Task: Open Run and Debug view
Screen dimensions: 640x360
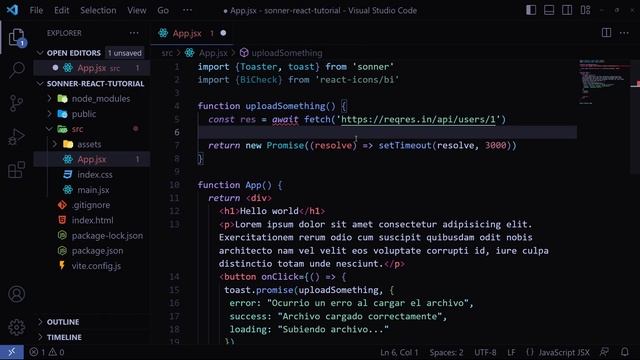Action: coord(17,137)
